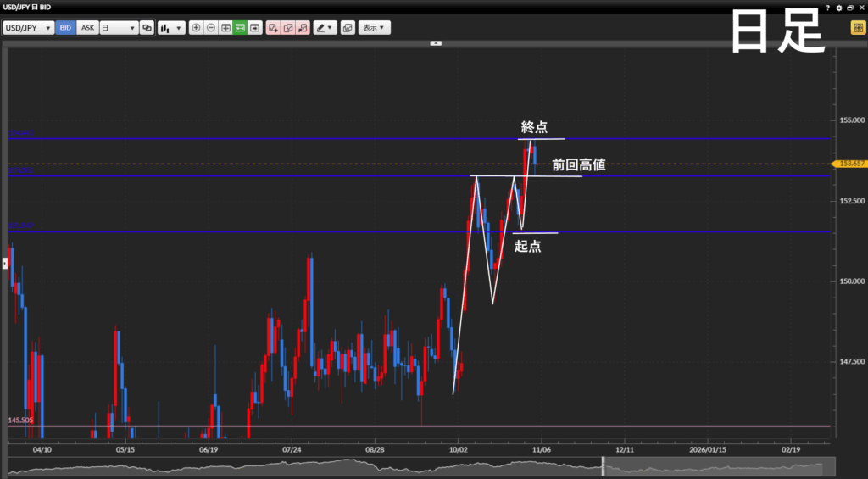868x479 pixels.
Task: Open the 日 timeframe dropdown
Action: coord(119,28)
